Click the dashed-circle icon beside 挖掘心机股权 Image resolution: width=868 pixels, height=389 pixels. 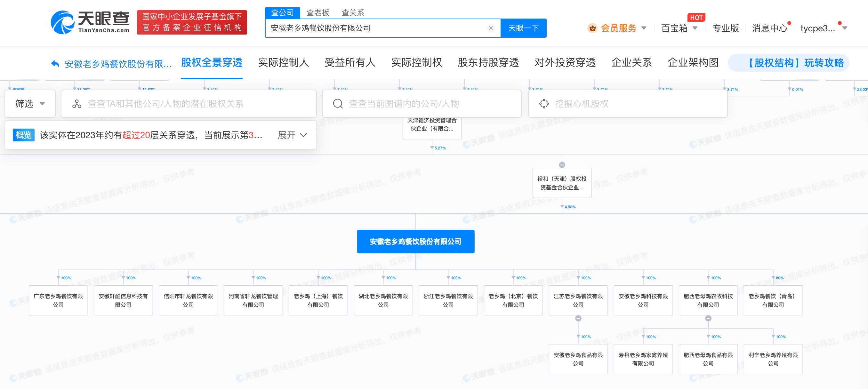544,104
